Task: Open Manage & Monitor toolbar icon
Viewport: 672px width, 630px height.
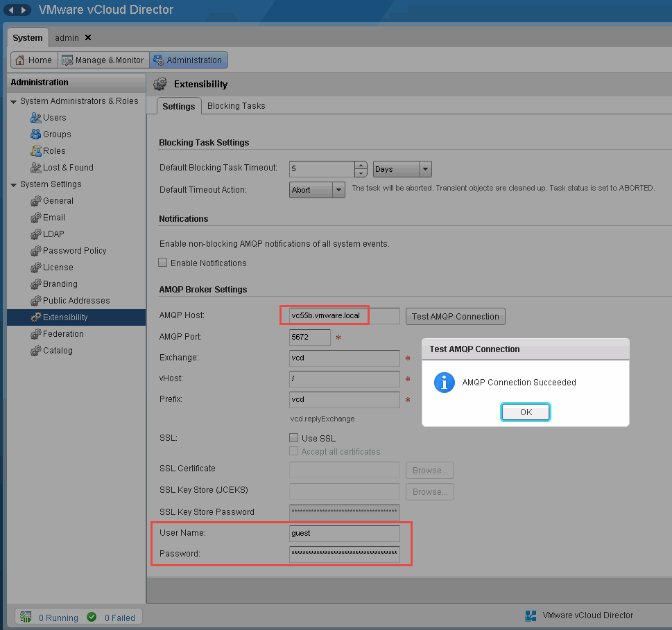Action: pyautogui.click(x=67, y=60)
